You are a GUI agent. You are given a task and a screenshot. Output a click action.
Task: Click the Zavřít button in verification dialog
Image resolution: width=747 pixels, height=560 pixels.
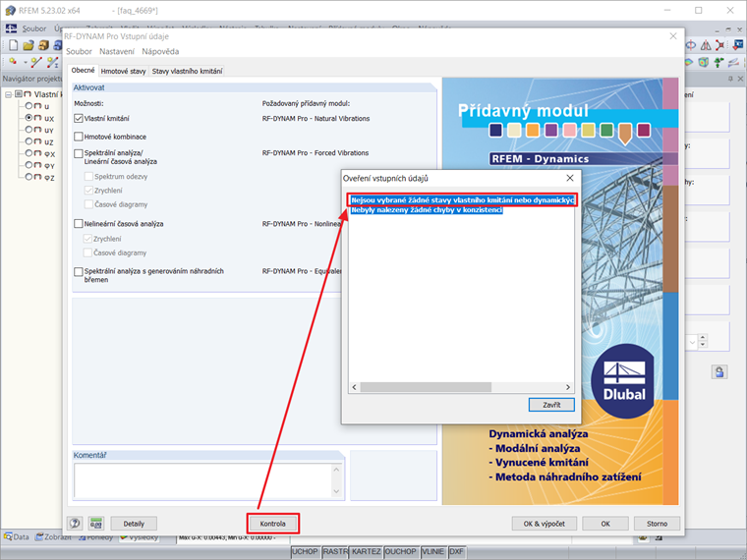pyautogui.click(x=551, y=405)
